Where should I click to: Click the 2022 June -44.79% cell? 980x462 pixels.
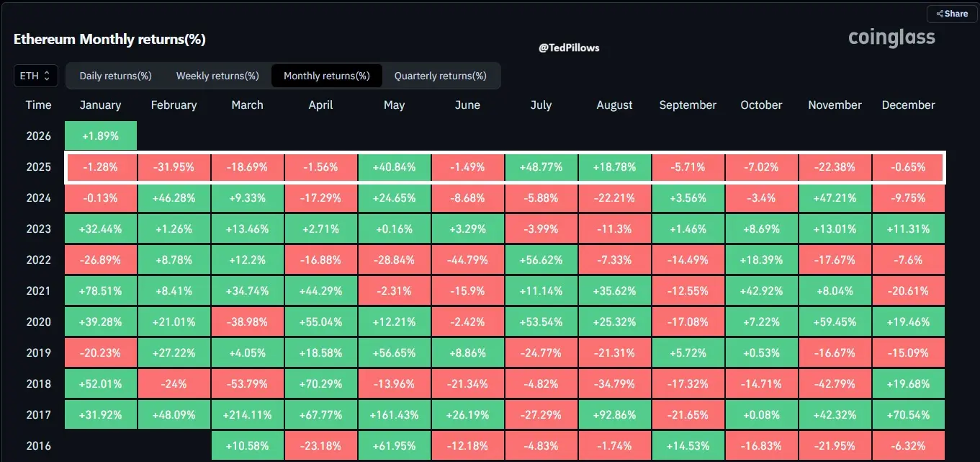tap(467, 260)
